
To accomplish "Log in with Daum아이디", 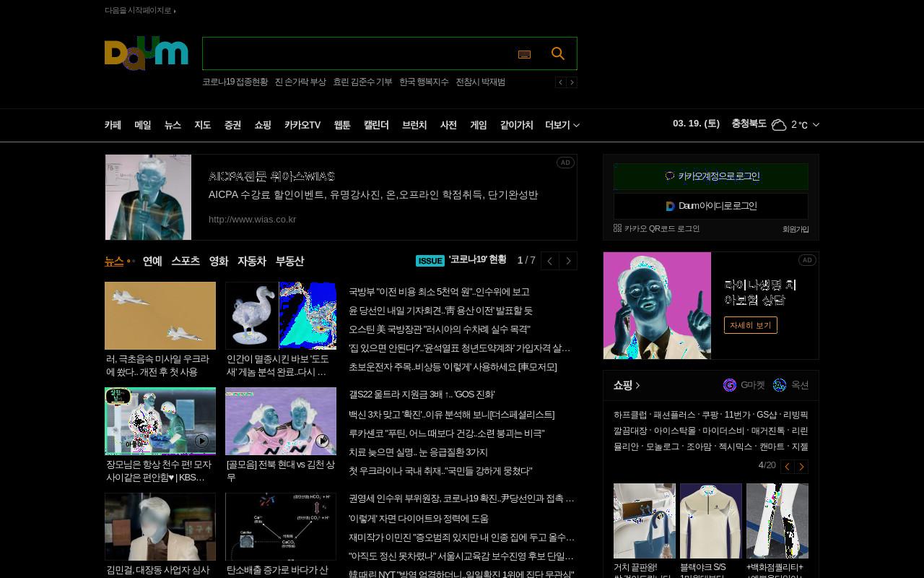I will [711, 206].
